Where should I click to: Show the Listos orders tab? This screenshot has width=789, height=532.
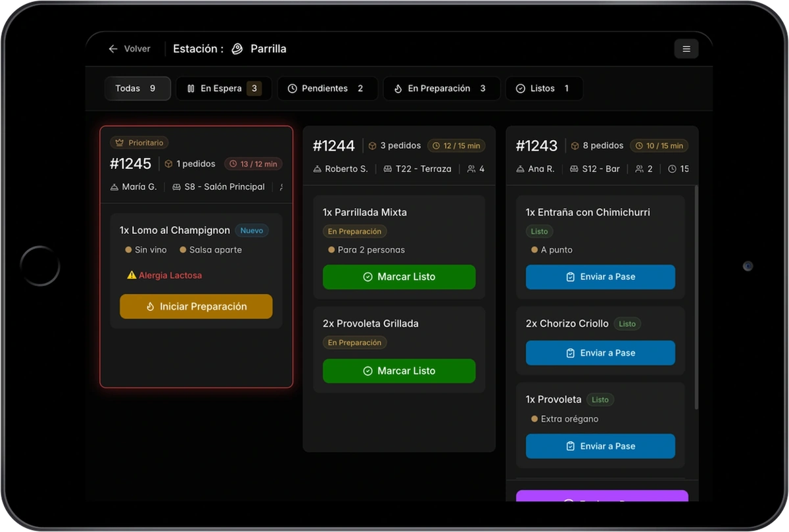[543, 88]
